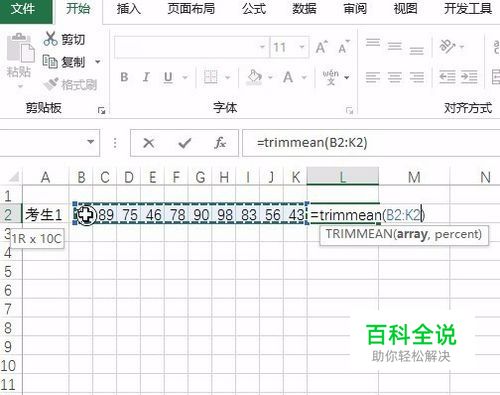
Task: Open Name Box dropdown arrow
Action: pyautogui.click(x=90, y=142)
